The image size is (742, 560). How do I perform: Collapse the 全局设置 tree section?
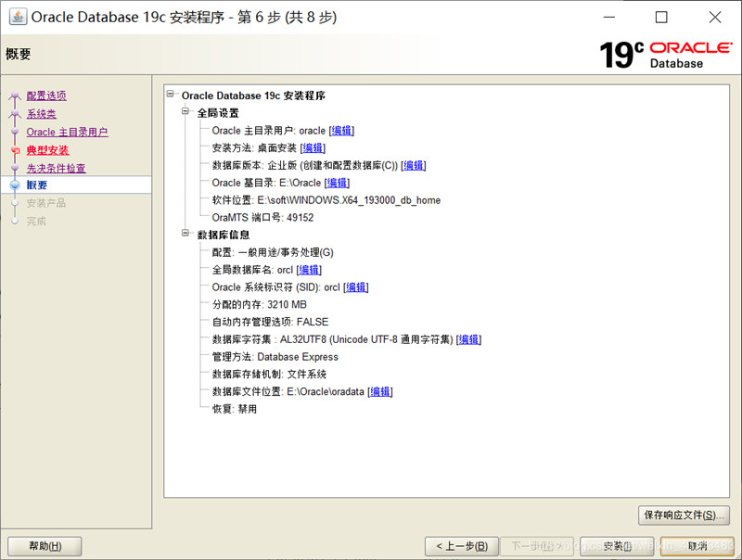[x=186, y=111]
